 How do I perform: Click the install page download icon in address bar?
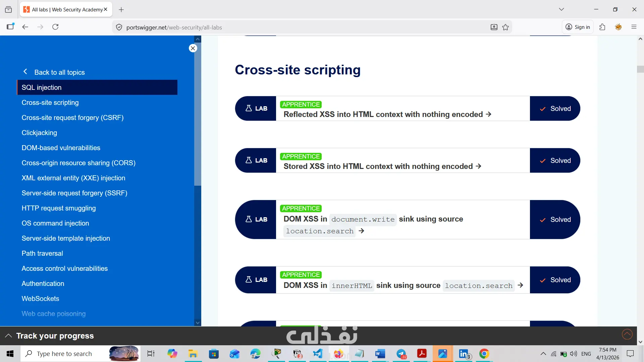(494, 27)
